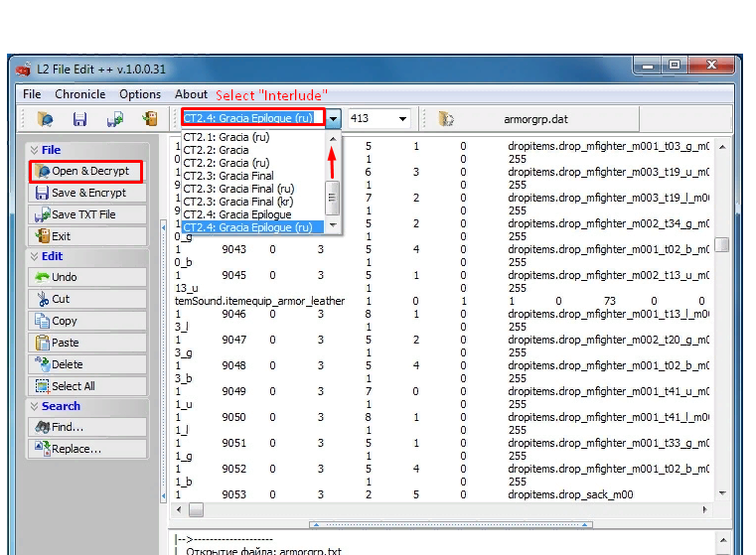Click the exit door toolbar icon

[150, 118]
